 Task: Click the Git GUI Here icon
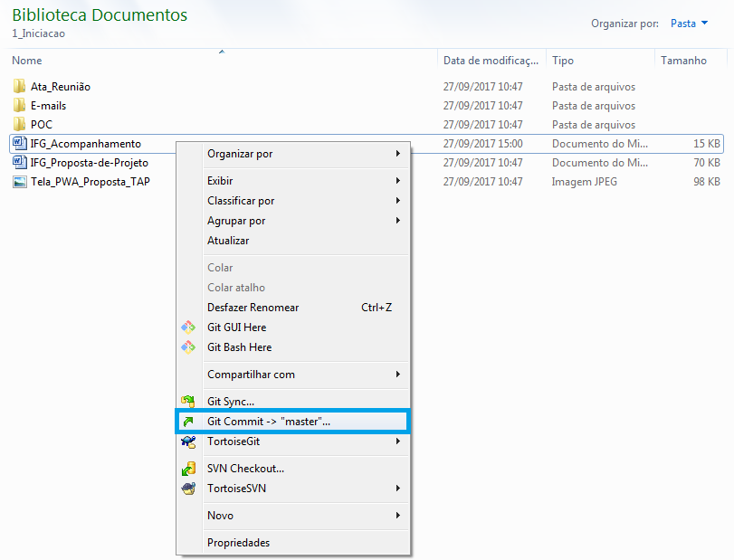tap(188, 327)
